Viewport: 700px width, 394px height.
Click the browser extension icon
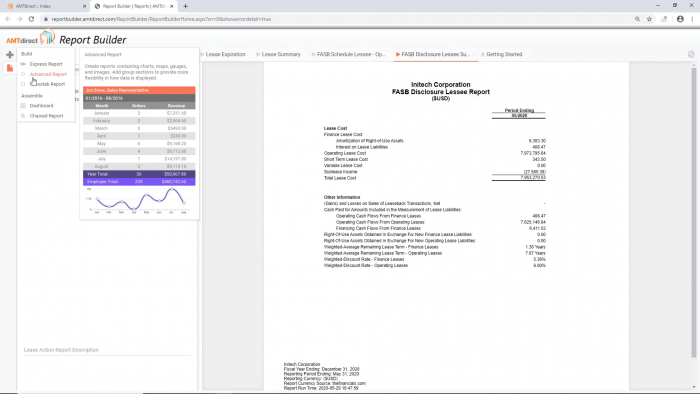coord(664,19)
